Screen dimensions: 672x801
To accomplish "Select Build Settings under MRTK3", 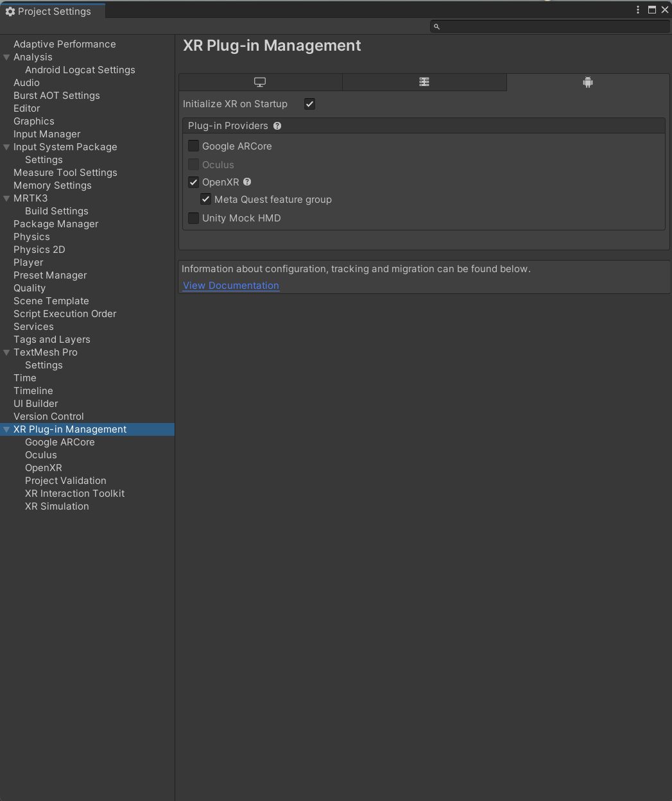I will click(x=56, y=211).
